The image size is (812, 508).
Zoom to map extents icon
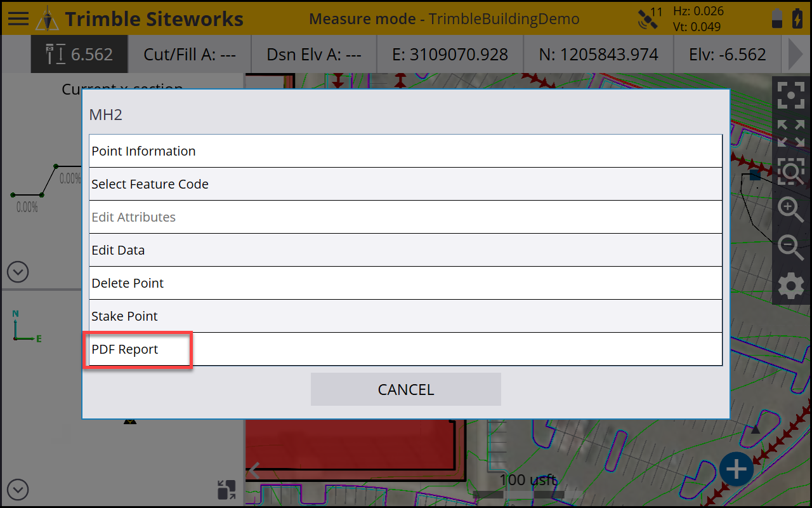coord(790,133)
